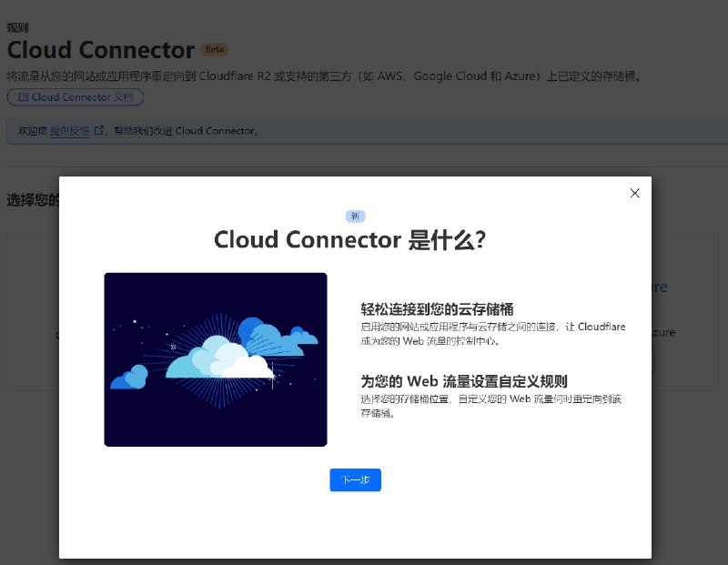The image size is (728, 565).
Task: Open Cloud Connector 文档 link
Action: [76, 97]
